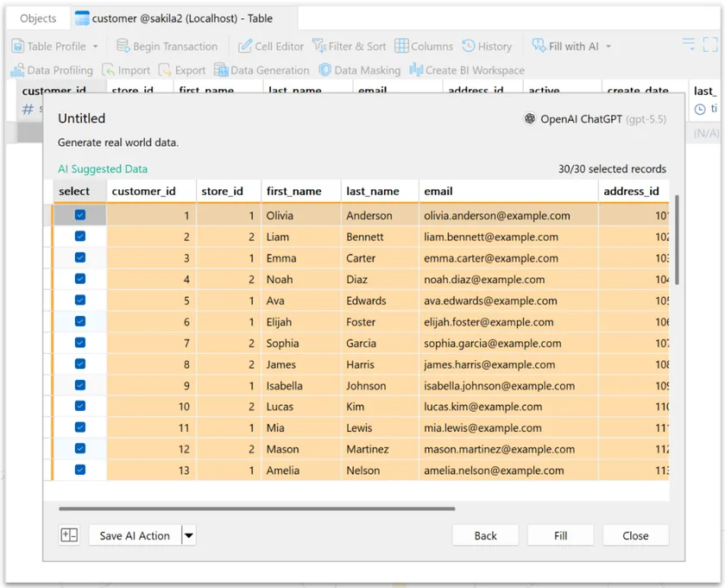Open the Filter & Sort tool
Viewport: 725px width, 588px height.
point(349,47)
